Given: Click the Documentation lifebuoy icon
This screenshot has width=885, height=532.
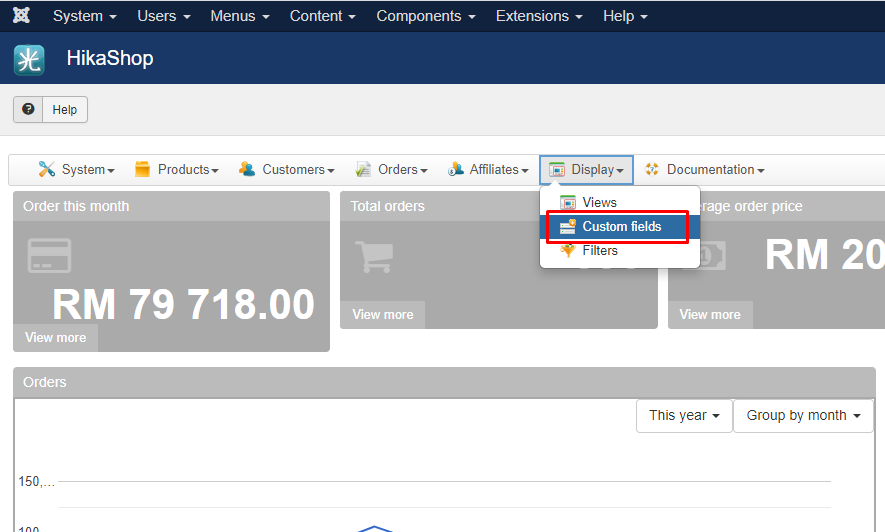Looking at the screenshot, I should coord(652,169).
